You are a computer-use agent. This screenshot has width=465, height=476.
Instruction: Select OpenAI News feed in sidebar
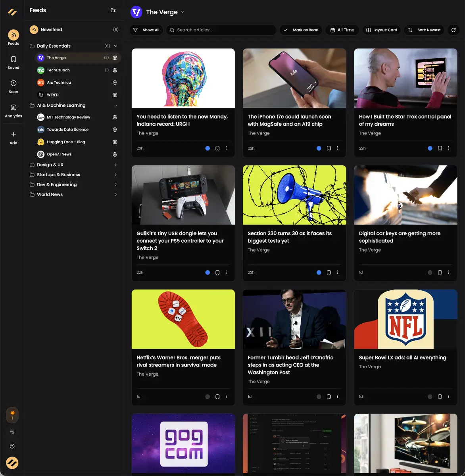tap(59, 154)
